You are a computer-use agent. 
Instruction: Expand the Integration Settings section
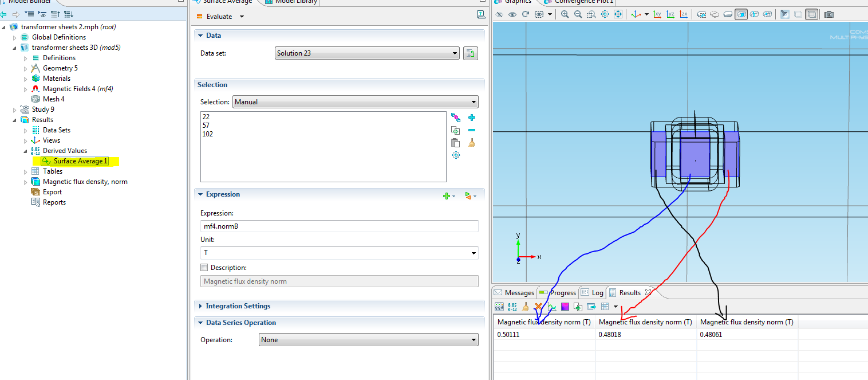tap(238, 306)
